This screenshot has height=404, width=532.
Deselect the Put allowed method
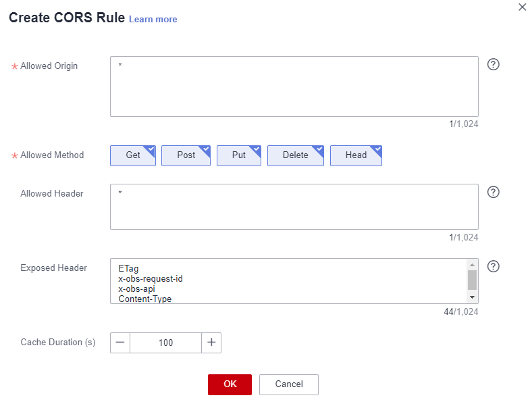(x=239, y=155)
